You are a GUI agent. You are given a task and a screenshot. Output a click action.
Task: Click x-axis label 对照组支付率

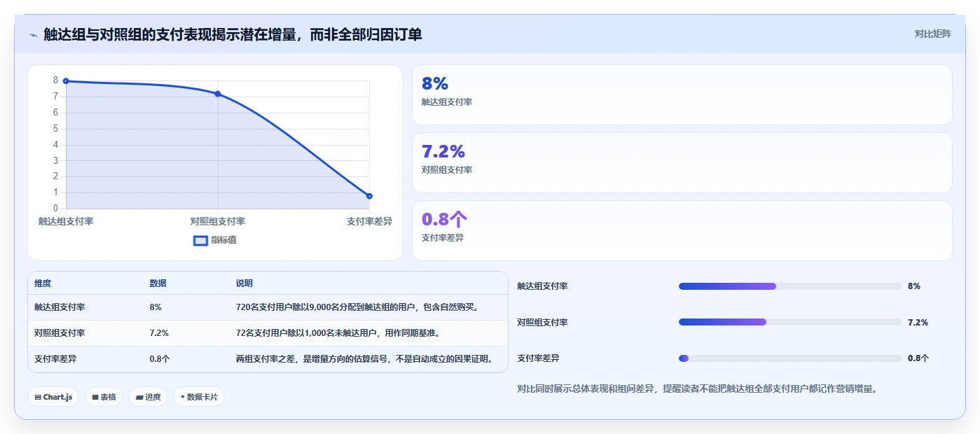click(x=218, y=221)
